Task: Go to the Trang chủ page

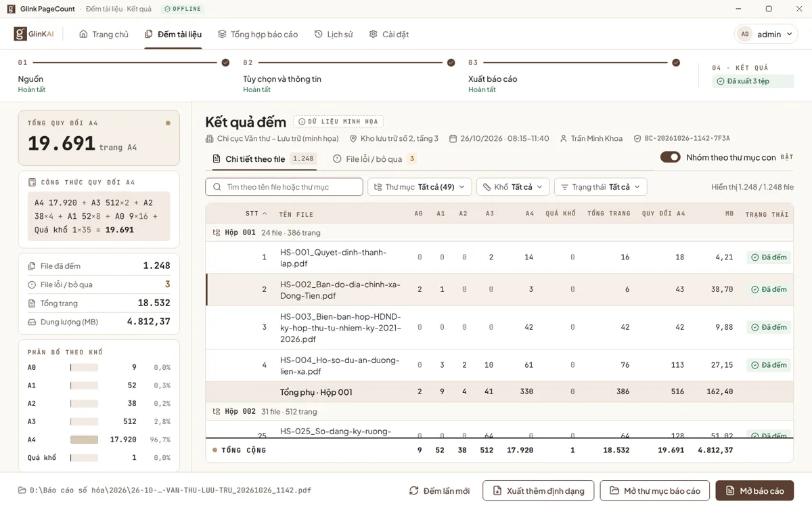Action: (104, 34)
